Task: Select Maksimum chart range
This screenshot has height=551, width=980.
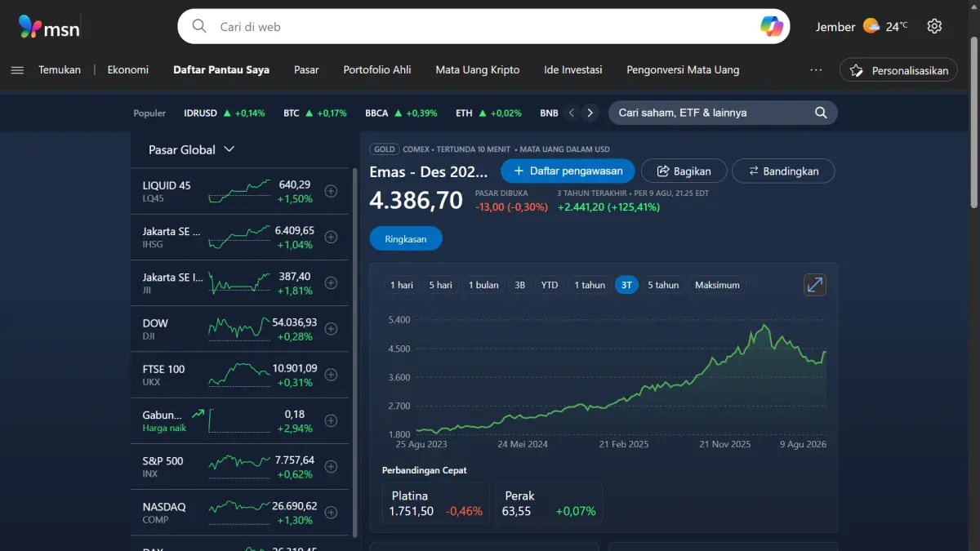Action: coord(717,285)
